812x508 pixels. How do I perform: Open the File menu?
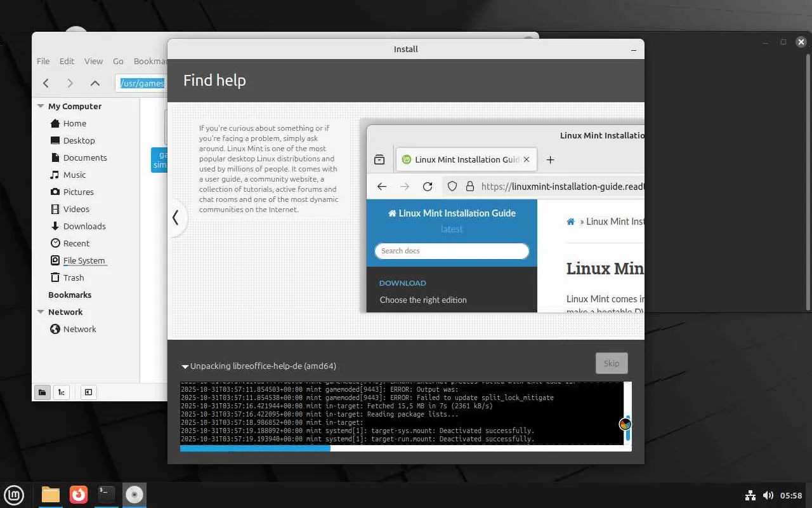click(x=43, y=61)
